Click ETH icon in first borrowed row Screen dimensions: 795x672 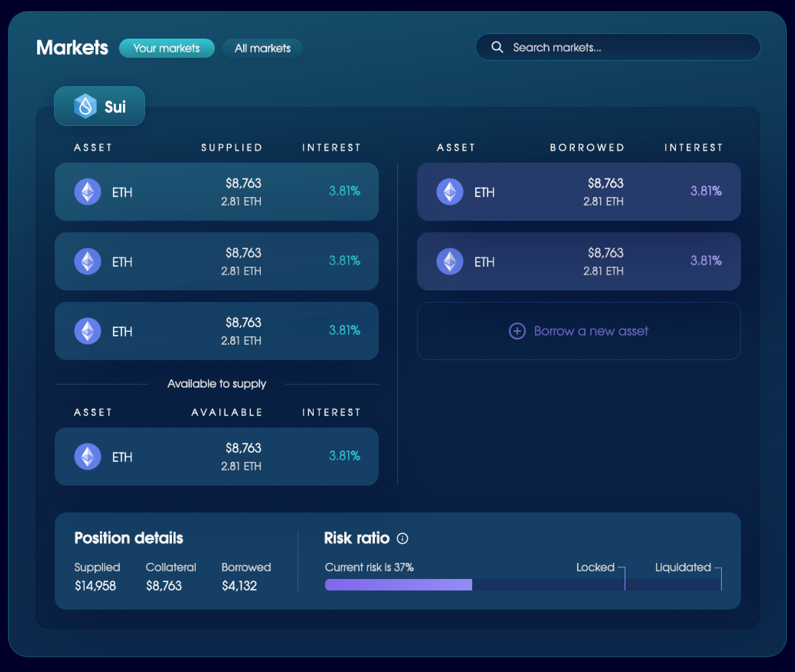coord(450,192)
